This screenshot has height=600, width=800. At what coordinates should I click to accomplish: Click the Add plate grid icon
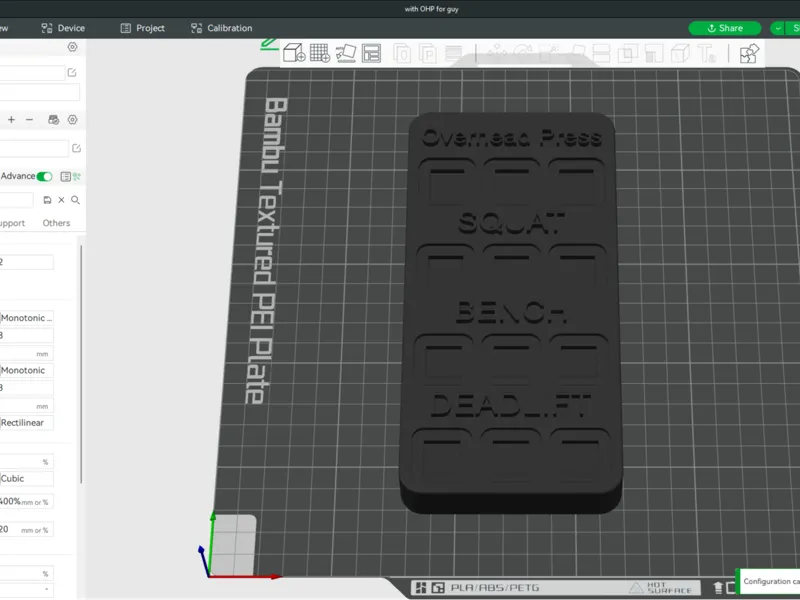click(x=320, y=53)
